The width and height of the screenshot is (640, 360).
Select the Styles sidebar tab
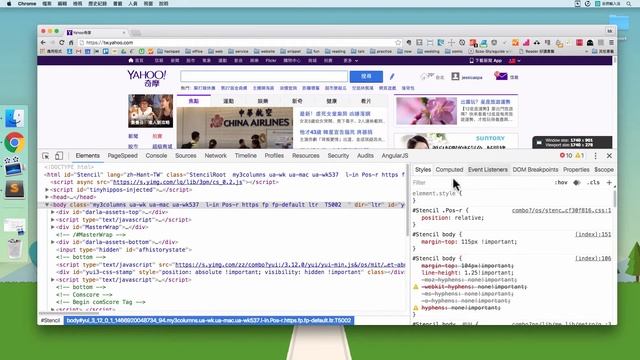[423, 169]
